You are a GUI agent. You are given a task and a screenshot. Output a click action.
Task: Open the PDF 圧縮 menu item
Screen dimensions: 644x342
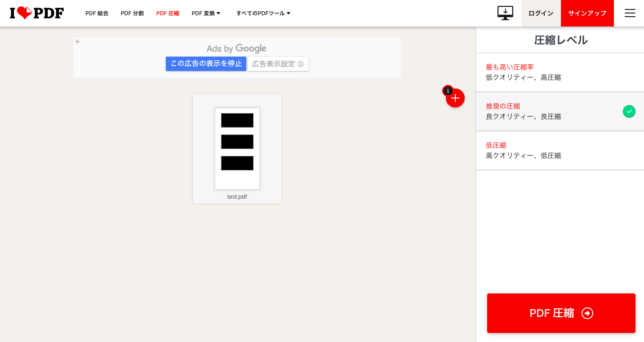[168, 13]
